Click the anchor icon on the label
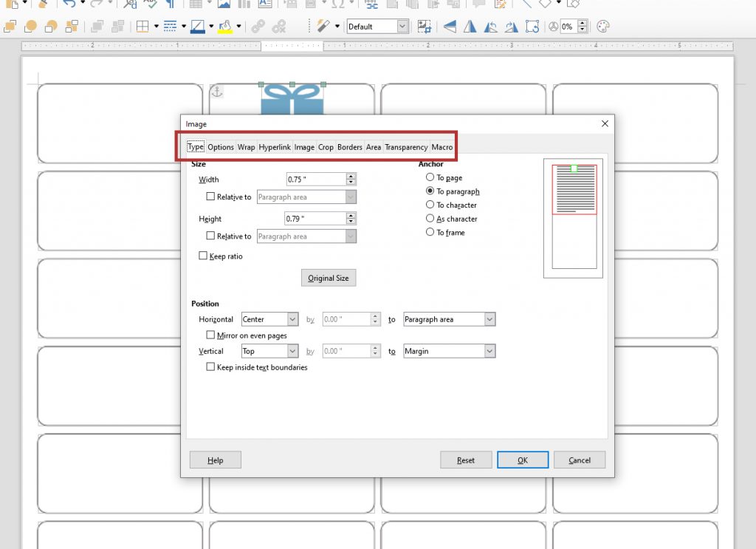 point(217,91)
